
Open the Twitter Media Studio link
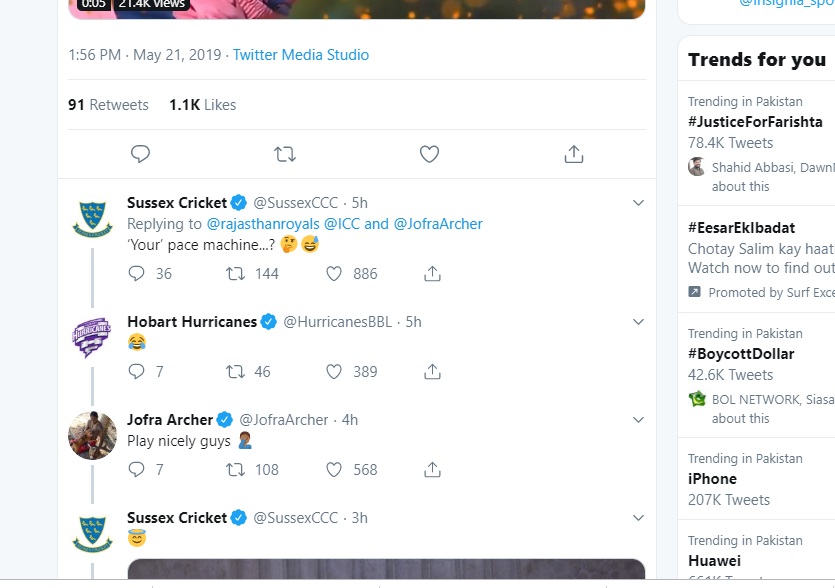(301, 55)
